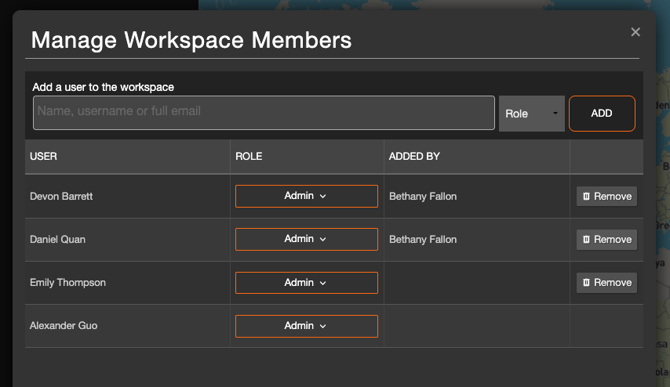Click the ADD button
Viewport: 670px width, 387px height.
pos(602,113)
